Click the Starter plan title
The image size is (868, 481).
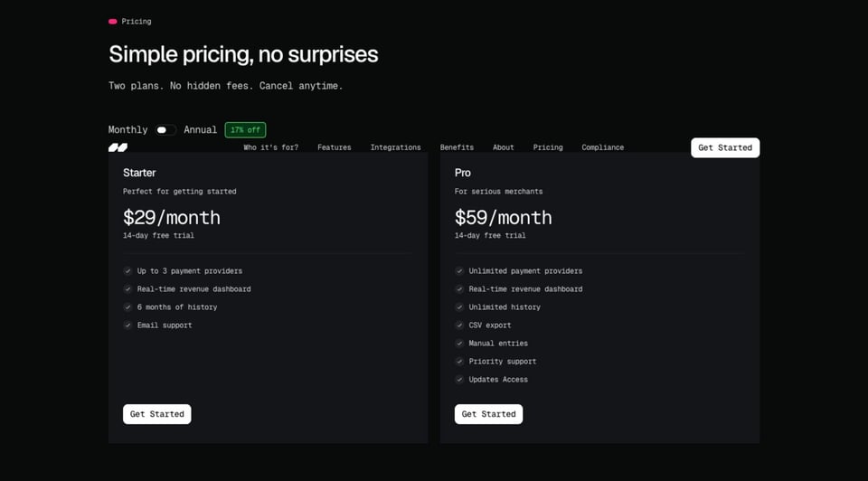point(139,173)
